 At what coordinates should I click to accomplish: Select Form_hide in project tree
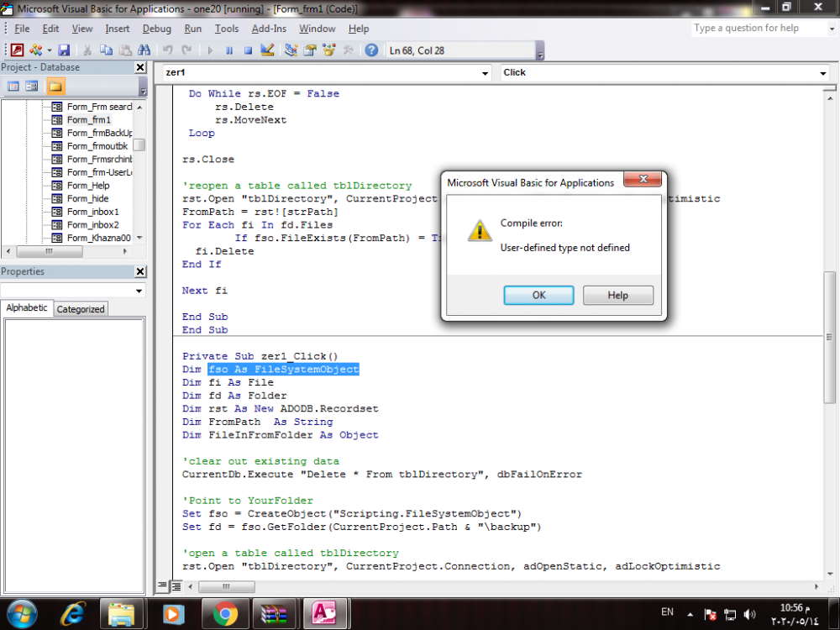coord(88,199)
